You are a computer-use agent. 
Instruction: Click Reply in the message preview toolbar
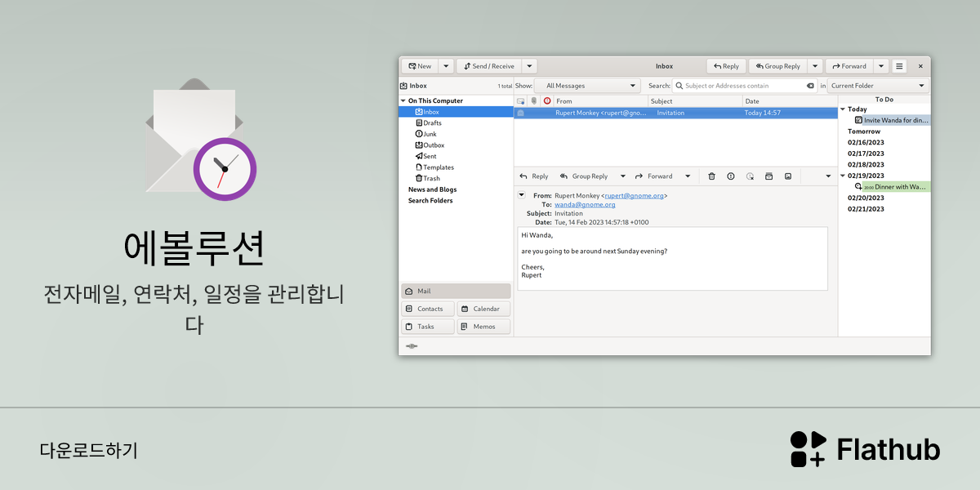[534, 176]
